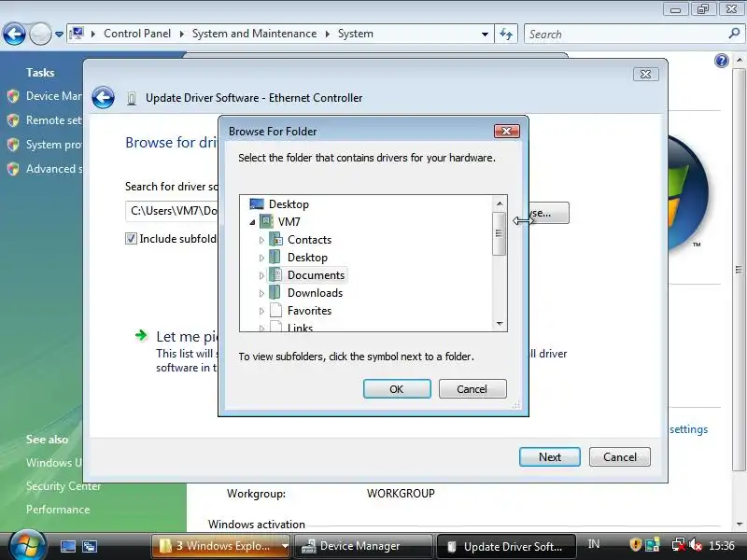Expand the Favorites folder node

coord(261,311)
